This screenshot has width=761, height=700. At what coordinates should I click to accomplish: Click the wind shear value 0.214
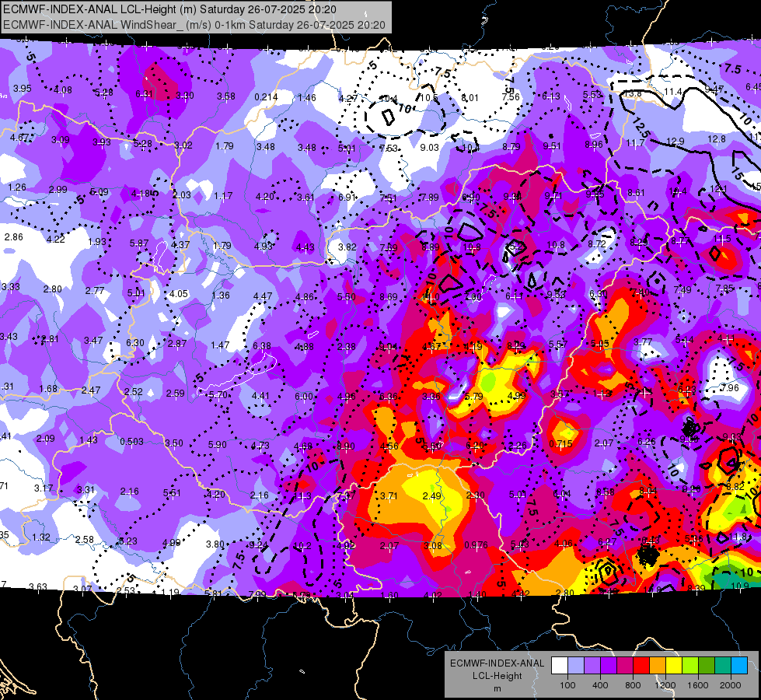pos(266,97)
